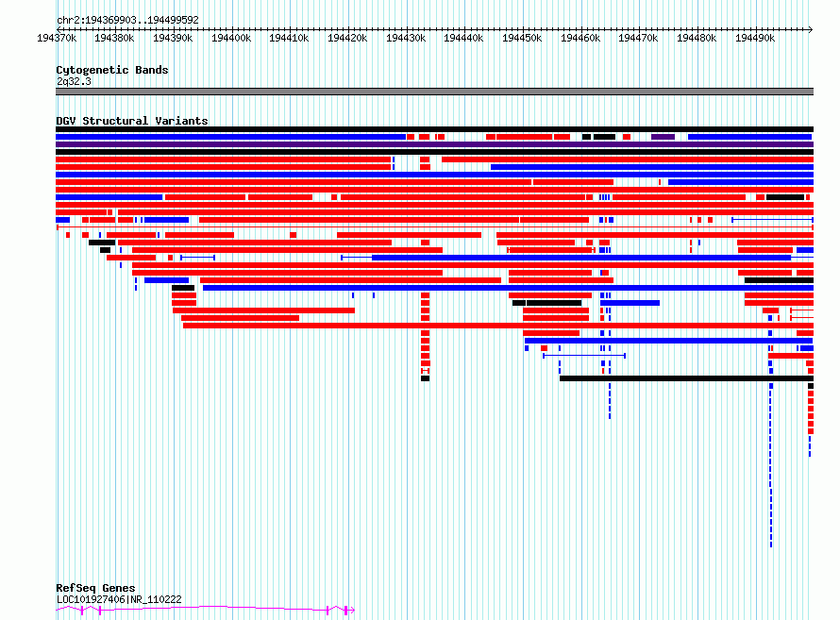This screenshot has width=840, height=620.
Task: Click the 194460k ruler label
Action: point(580,38)
